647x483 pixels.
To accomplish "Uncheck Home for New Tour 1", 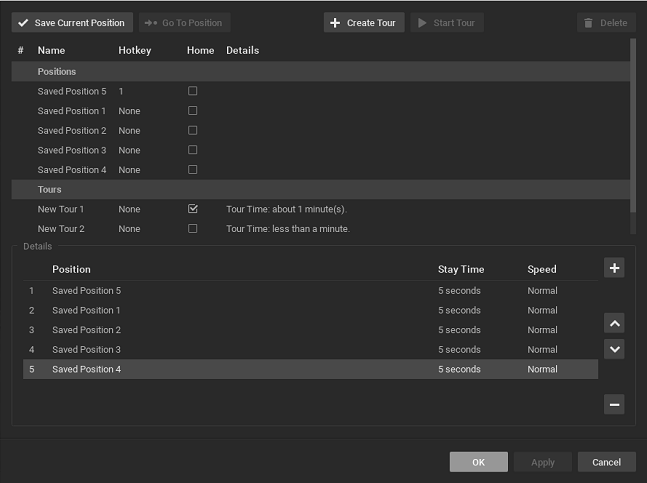I will (x=193, y=209).
